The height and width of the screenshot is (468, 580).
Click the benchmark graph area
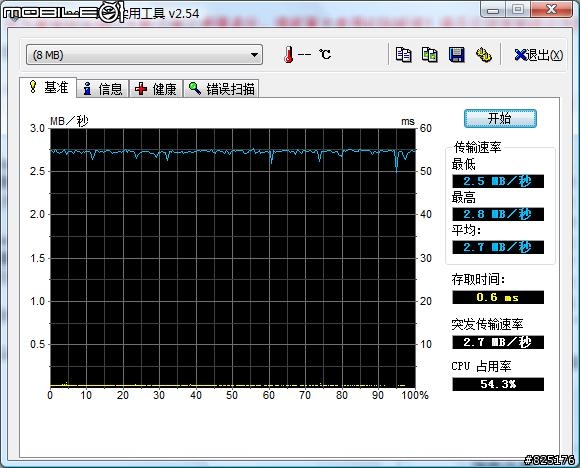[233, 258]
